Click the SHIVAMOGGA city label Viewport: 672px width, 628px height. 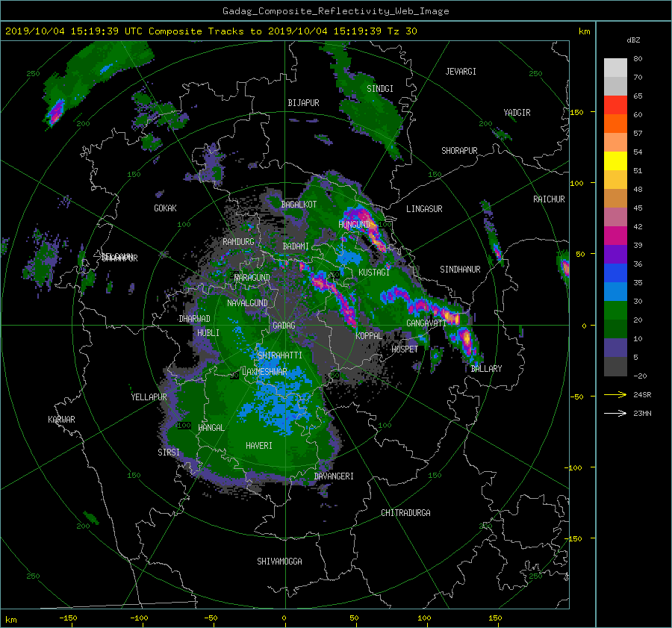pyautogui.click(x=279, y=562)
